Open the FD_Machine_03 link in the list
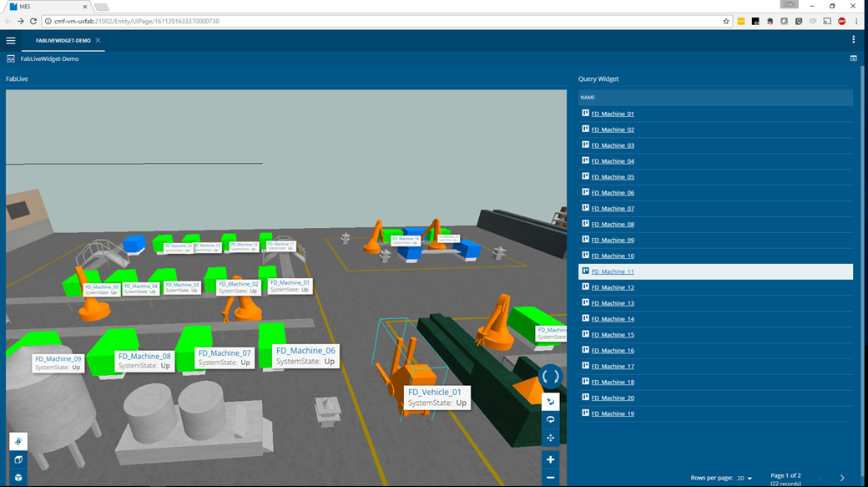 pos(613,145)
